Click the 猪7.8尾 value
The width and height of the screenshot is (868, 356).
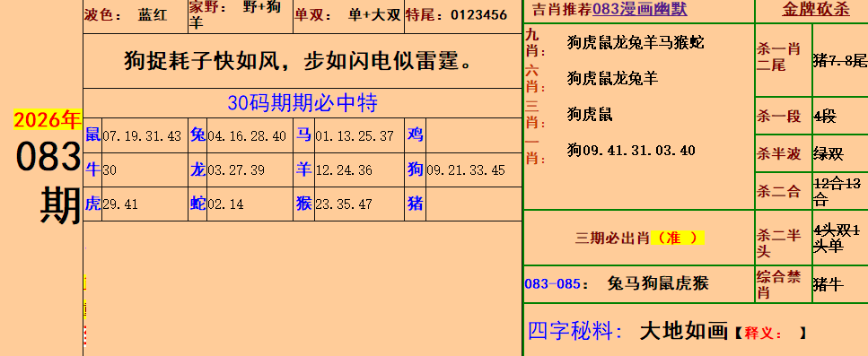(x=840, y=60)
